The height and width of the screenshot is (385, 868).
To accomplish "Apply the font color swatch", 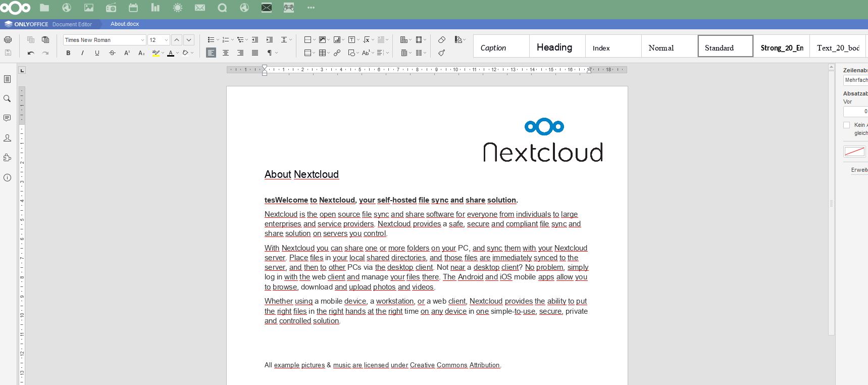I will click(x=171, y=53).
